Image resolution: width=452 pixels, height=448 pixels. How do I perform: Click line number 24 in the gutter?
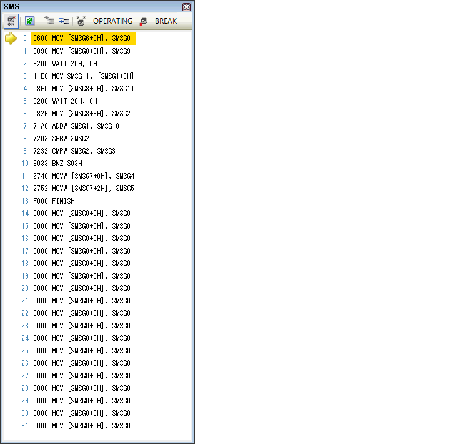pos(25,338)
